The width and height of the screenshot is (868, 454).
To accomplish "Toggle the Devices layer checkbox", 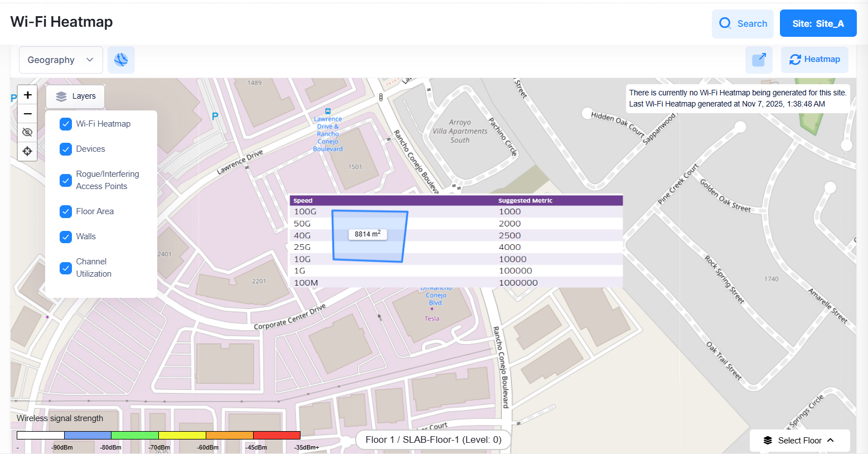I will [66, 149].
